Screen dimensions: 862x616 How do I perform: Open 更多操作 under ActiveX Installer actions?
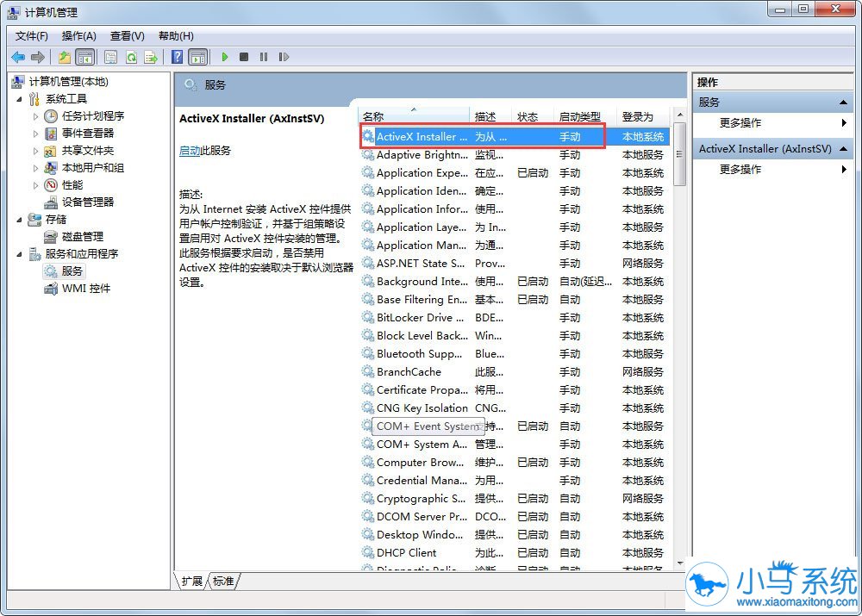(x=740, y=170)
